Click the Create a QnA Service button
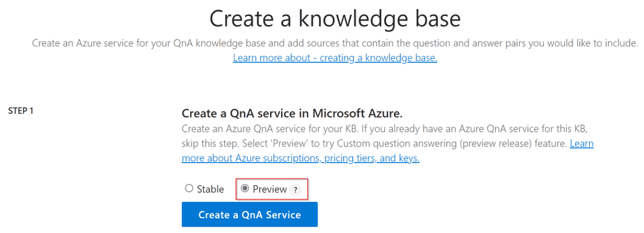The width and height of the screenshot is (644, 233). coord(249,214)
